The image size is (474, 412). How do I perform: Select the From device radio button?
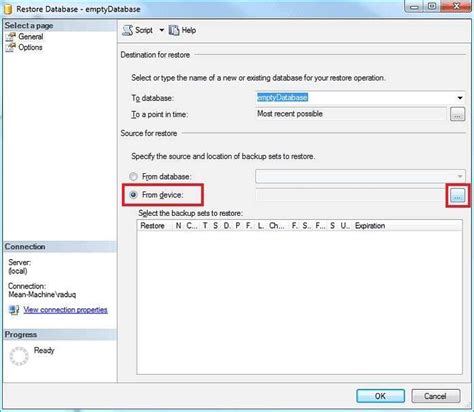pyautogui.click(x=133, y=195)
